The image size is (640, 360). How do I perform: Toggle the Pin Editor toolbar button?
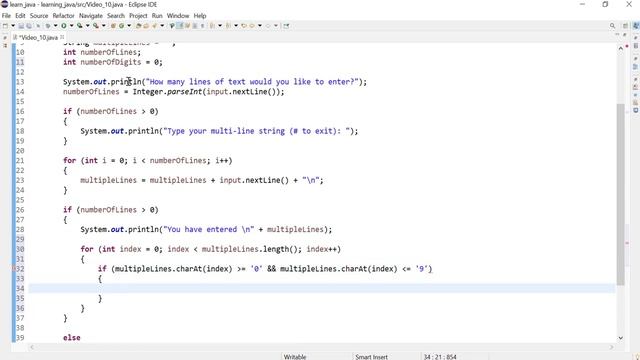286,26
